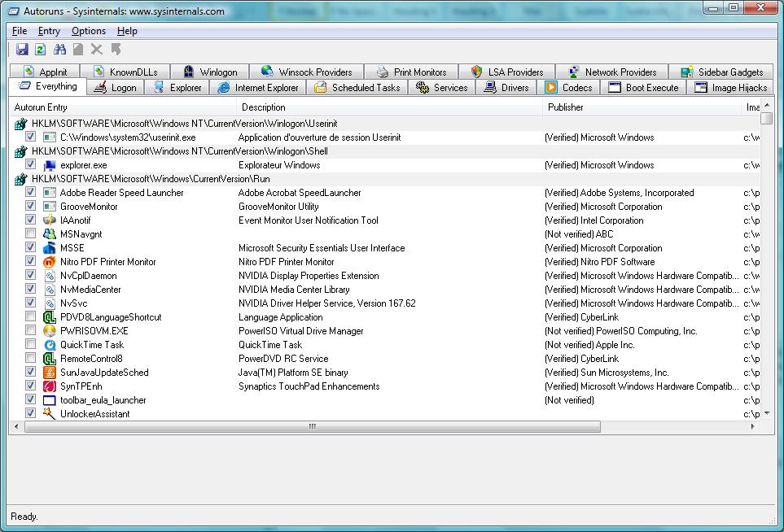Sort by the Publisher column header

565,107
